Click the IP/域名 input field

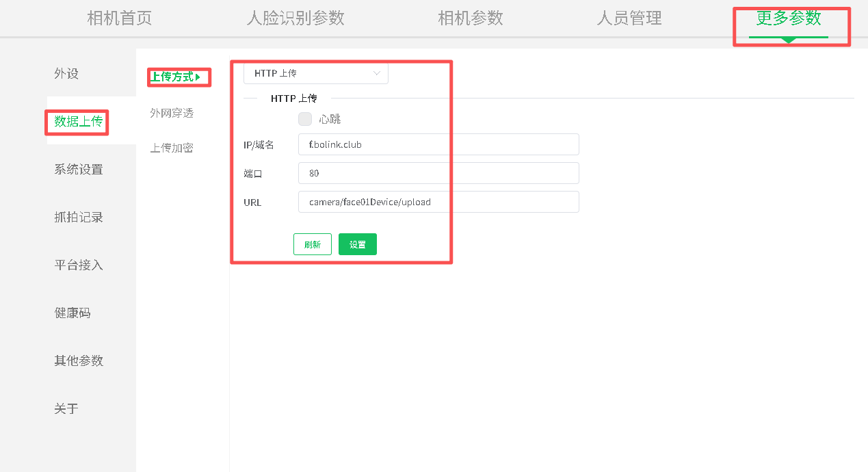438,144
